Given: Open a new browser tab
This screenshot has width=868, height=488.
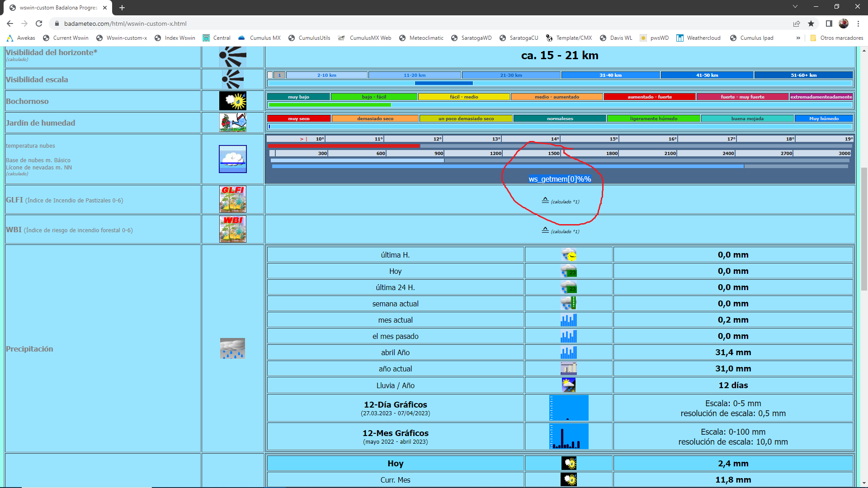Looking at the screenshot, I should coord(122,8).
